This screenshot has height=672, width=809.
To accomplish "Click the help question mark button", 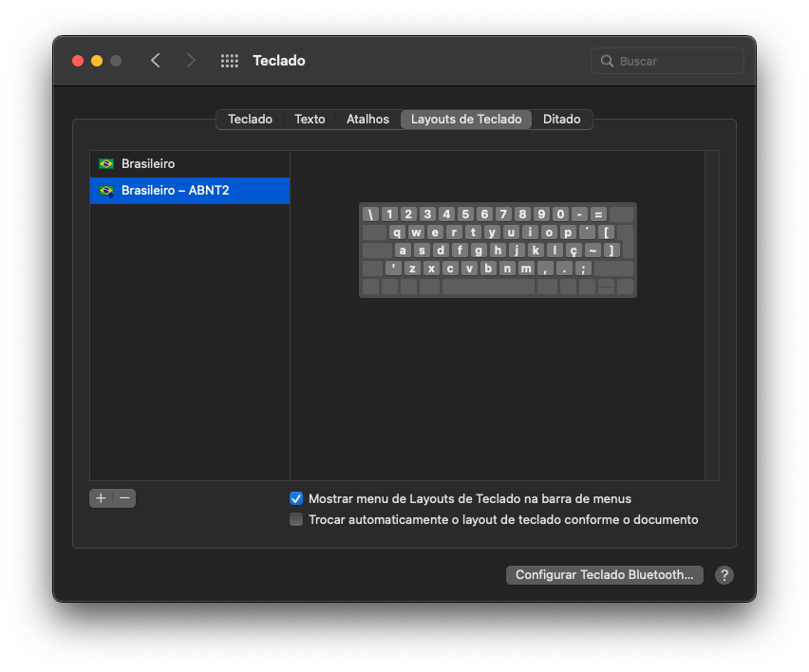I will 724,575.
